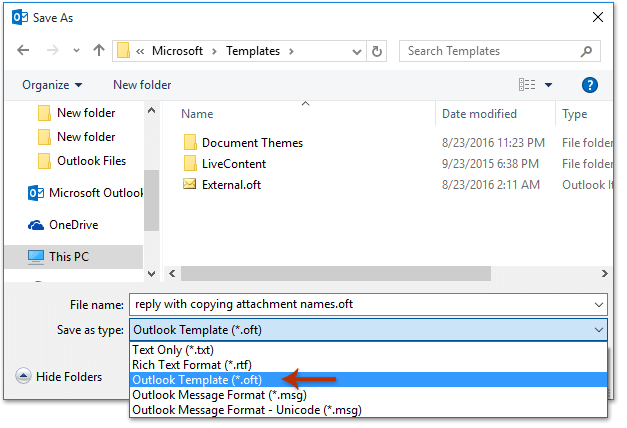Click the 8/23/2016 2:11 AM date cell
627x428 pixels.
(x=491, y=185)
